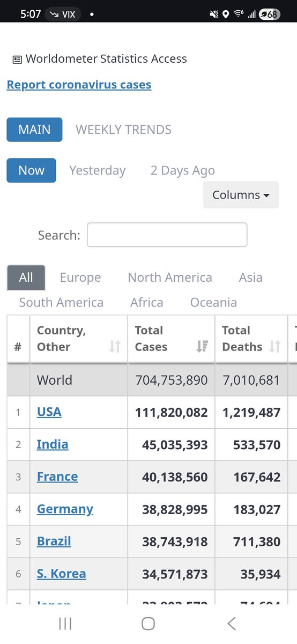
Task: Filter the table by Africa
Action: pyautogui.click(x=147, y=302)
